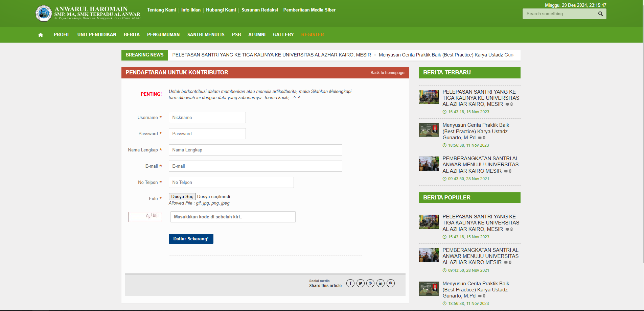This screenshot has height=311, width=644.
Task: Open breaking news PELEPASAN SANTRI ticker headline
Action: (272, 55)
